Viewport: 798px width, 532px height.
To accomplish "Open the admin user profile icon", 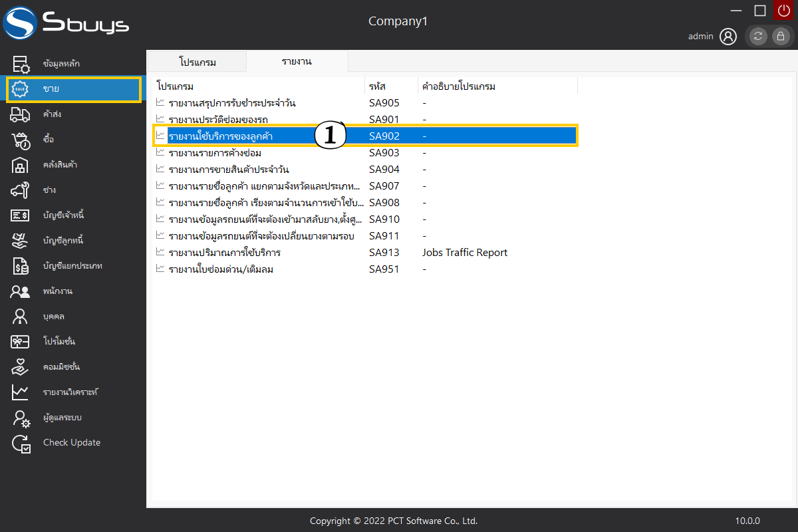I will pos(728,37).
